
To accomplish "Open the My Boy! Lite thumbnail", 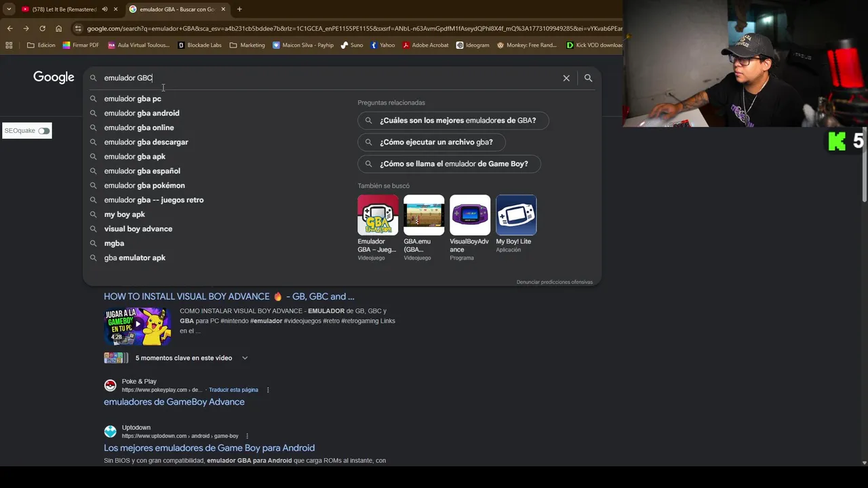I will (516, 215).
